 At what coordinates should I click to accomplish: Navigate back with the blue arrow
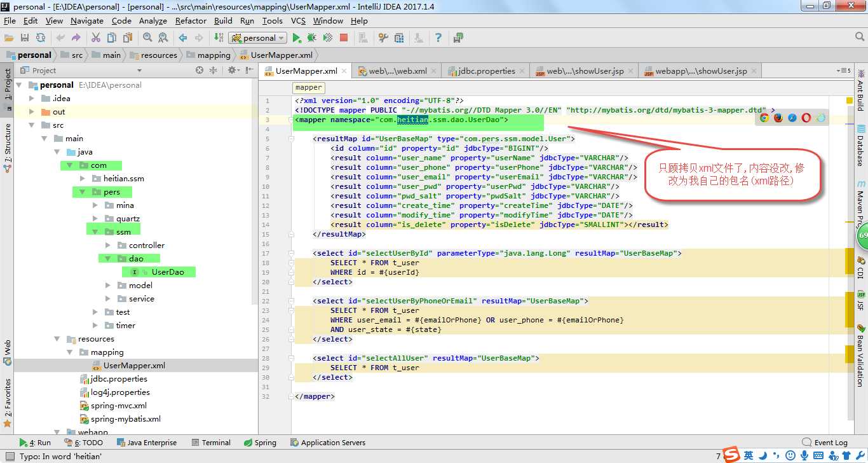click(x=183, y=38)
